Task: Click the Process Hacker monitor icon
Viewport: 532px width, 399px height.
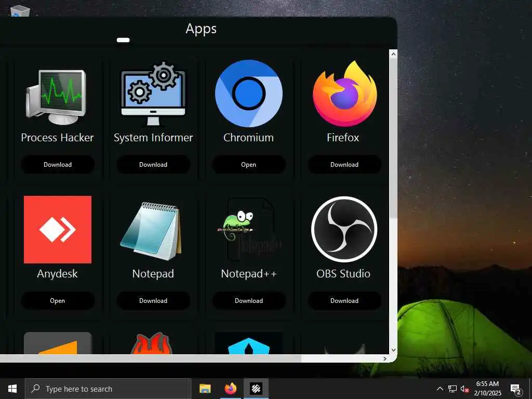Action: [56, 97]
